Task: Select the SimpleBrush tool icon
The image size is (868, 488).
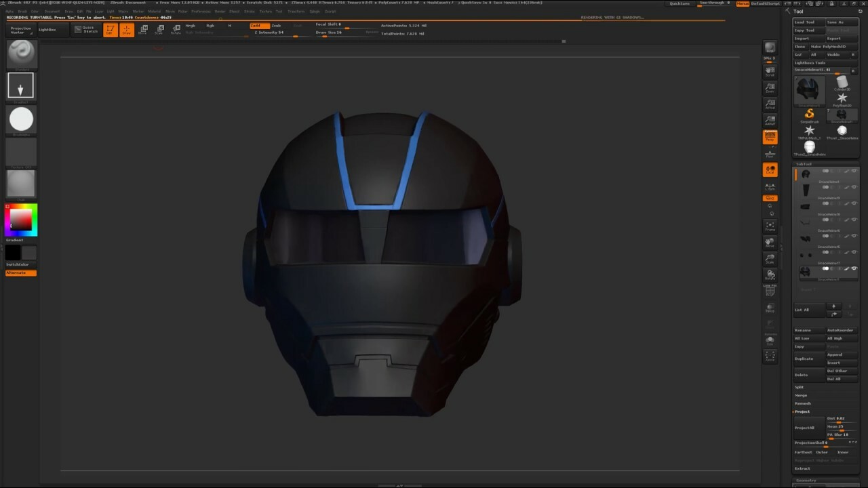Action: (x=809, y=115)
